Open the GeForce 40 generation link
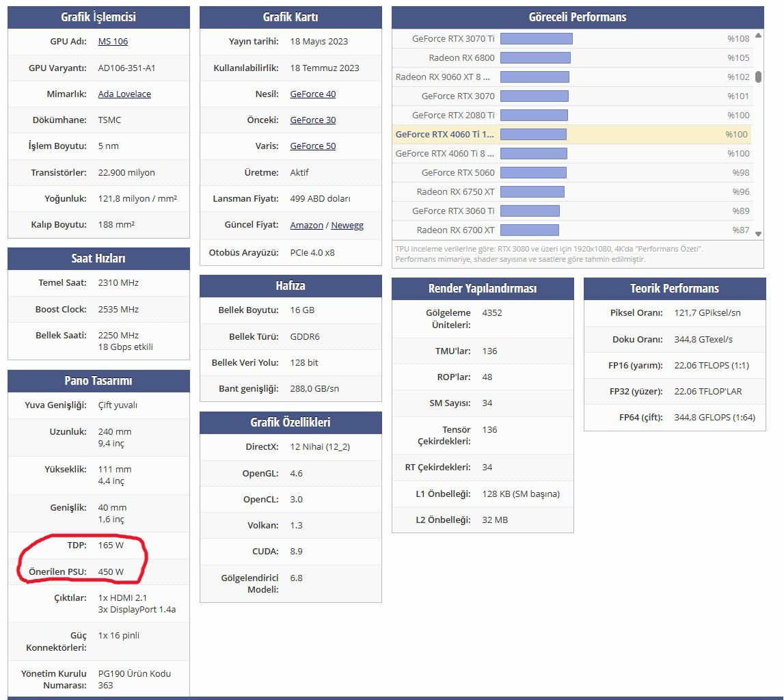Viewport: 784px width, 700px height. tap(313, 94)
